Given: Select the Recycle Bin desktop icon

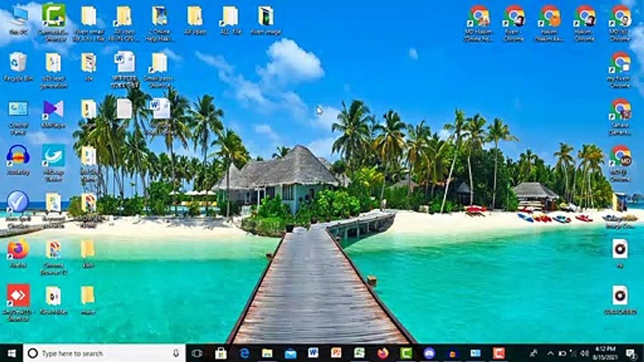Looking at the screenshot, I should pos(18,67).
